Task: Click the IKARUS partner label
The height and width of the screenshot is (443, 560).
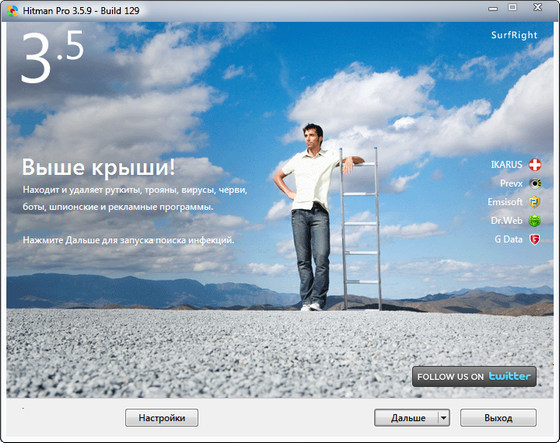Action: click(506, 165)
